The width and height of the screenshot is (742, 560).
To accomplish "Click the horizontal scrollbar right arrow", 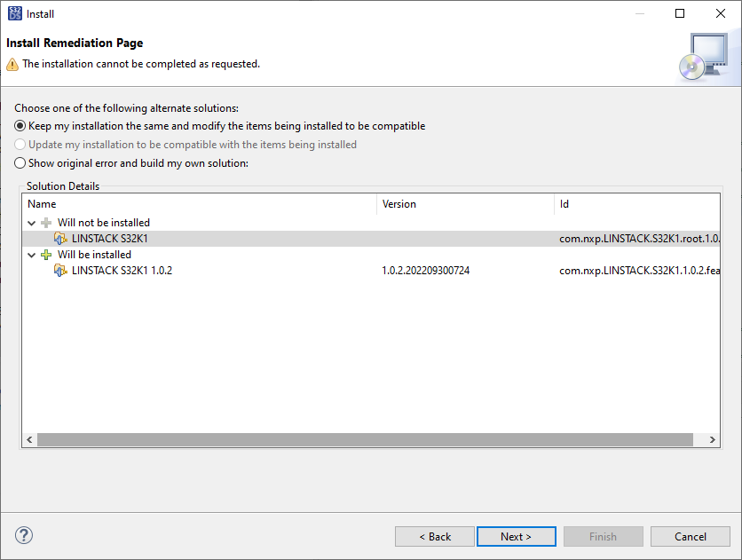I will [x=713, y=440].
